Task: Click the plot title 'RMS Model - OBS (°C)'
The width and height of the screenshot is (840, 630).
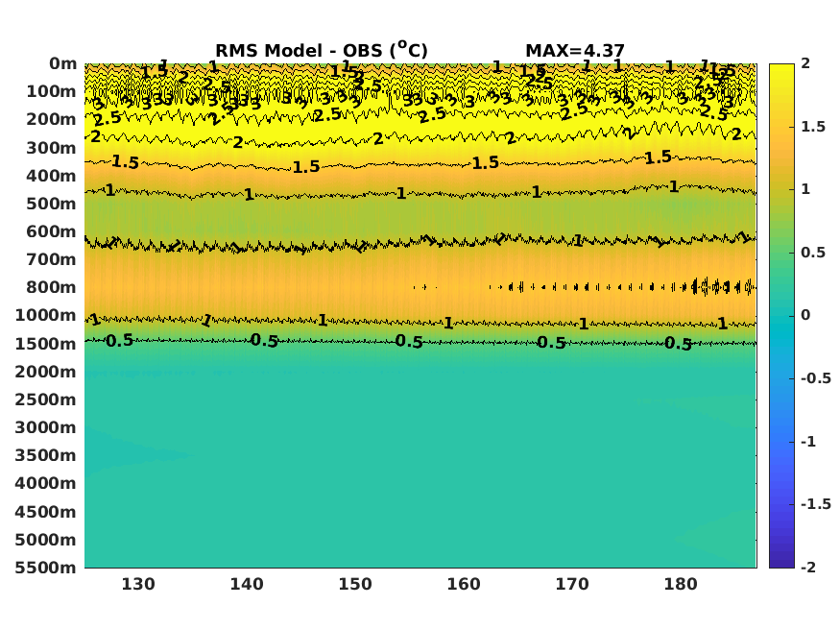Action: tap(322, 50)
